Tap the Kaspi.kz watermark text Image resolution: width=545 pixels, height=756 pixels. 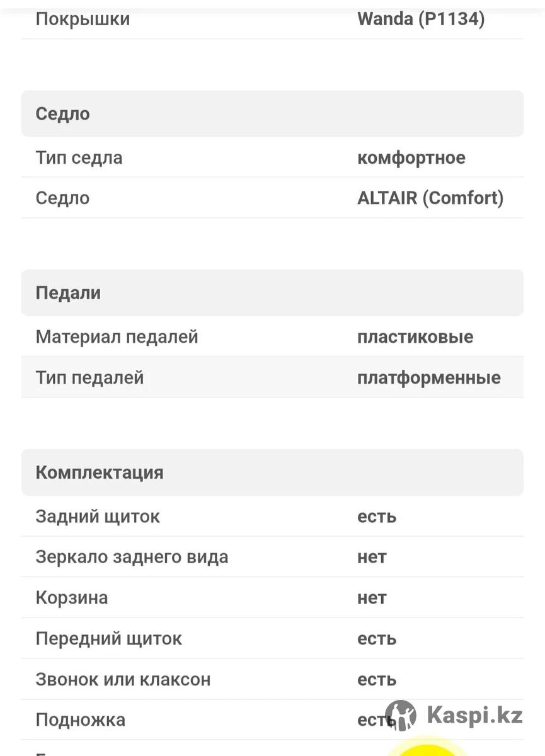[x=475, y=716]
